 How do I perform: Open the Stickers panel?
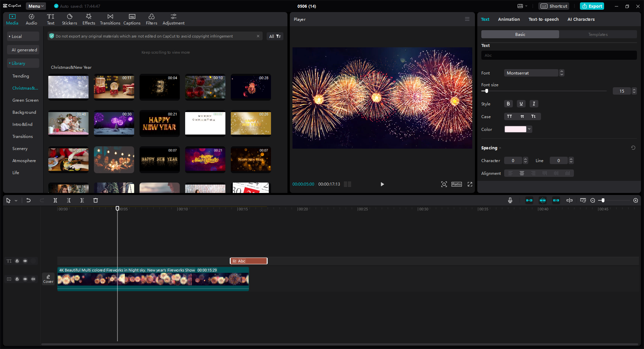coord(69,19)
